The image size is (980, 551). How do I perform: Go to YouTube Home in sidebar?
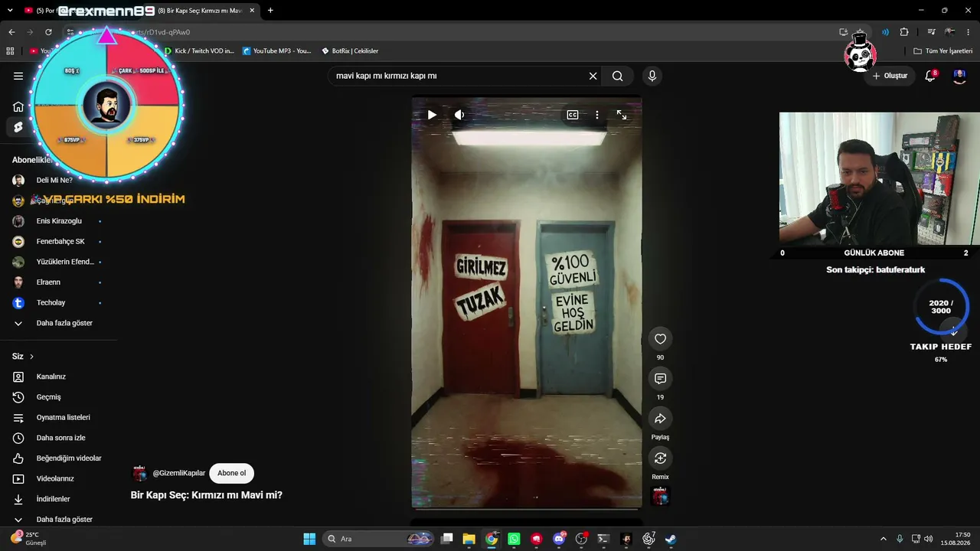point(18,106)
